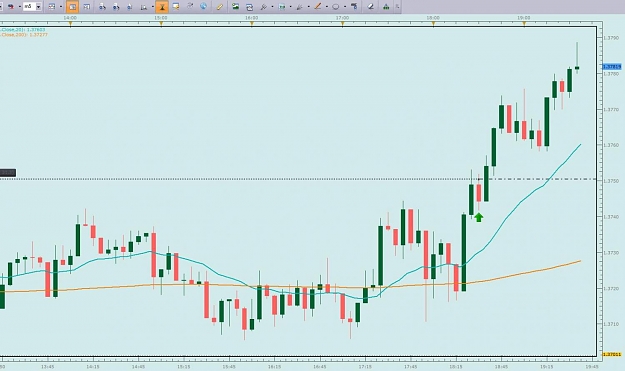
Task: Click the grey marker icon left of the line tool
Action: point(299,7)
